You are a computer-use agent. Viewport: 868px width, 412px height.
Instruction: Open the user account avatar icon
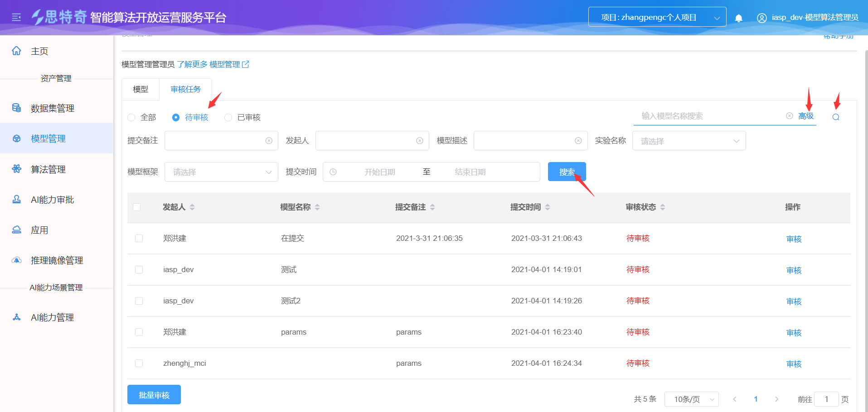click(x=761, y=18)
